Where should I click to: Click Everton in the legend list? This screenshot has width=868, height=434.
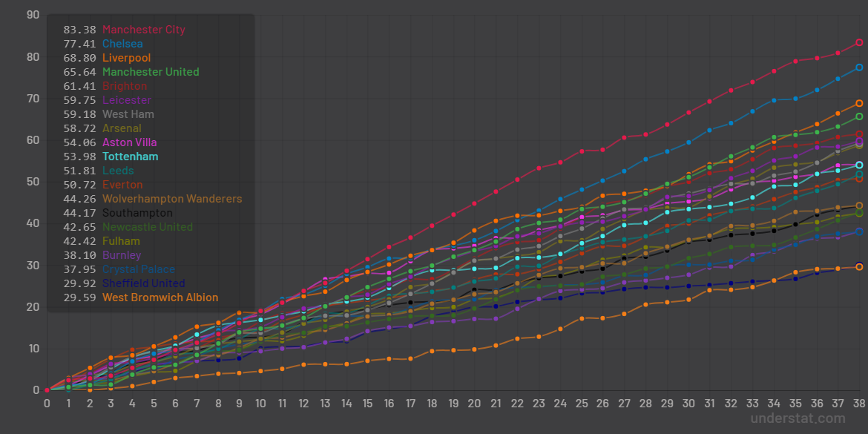[122, 185]
